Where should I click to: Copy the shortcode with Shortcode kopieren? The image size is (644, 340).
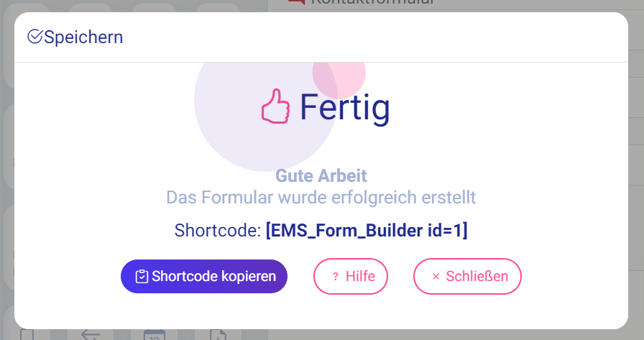click(204, 276)
